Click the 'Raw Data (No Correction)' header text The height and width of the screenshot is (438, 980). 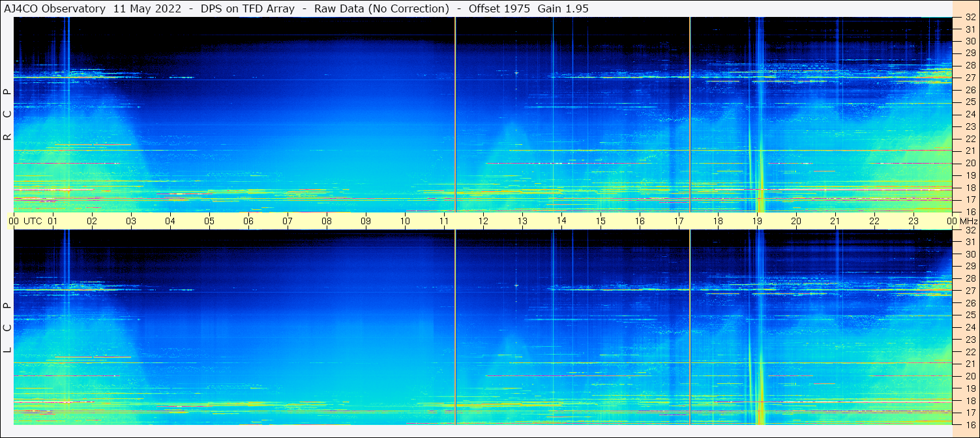point(381,8)
